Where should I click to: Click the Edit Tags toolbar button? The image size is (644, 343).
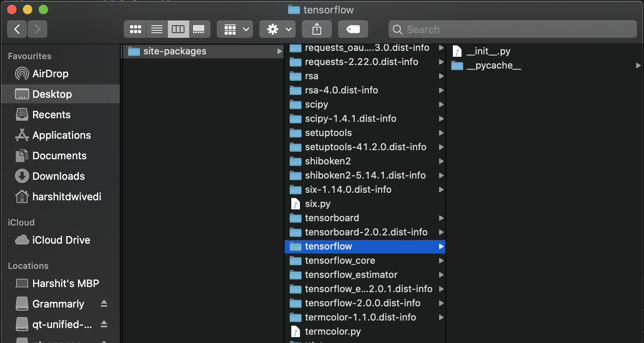[353, 29]
